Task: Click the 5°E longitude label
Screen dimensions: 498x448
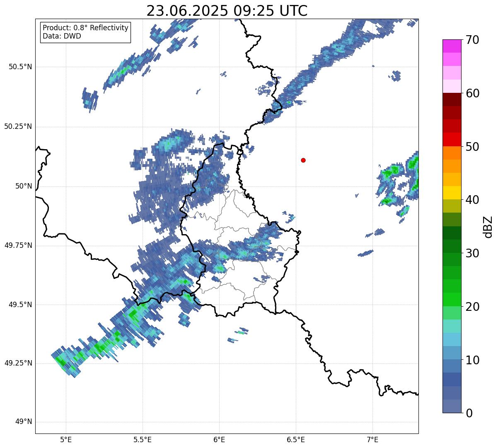Action: pos(66,439)
